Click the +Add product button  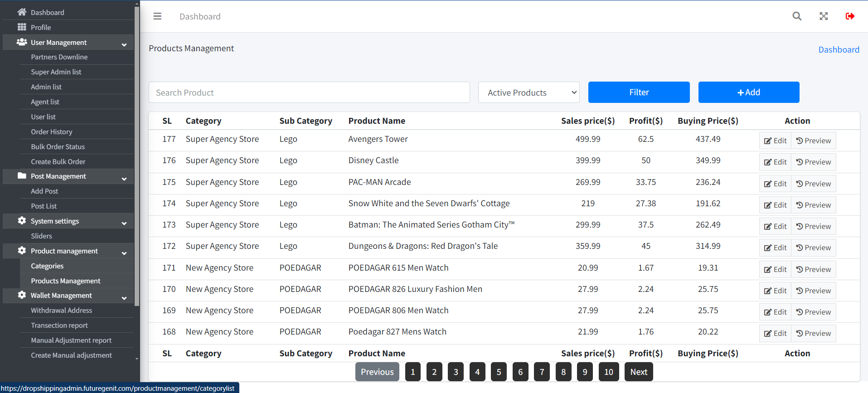click(x=748, y=92)
